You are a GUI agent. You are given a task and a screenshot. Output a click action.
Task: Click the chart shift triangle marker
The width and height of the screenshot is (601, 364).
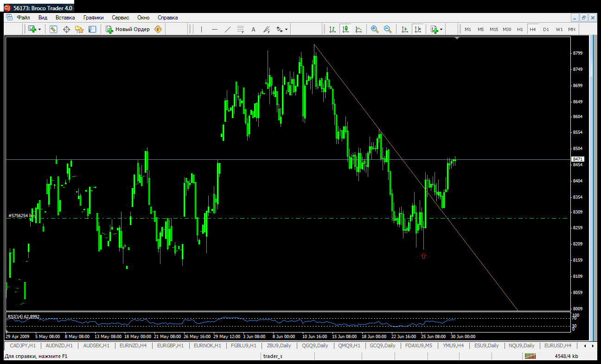pos(458,38)
